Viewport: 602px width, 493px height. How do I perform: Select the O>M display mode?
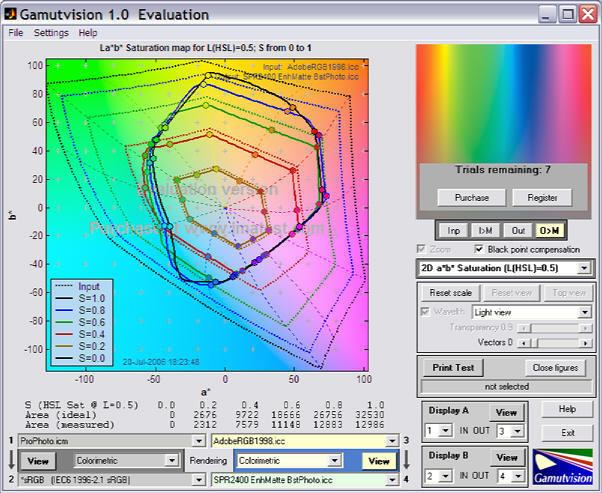tap(549, 230)
